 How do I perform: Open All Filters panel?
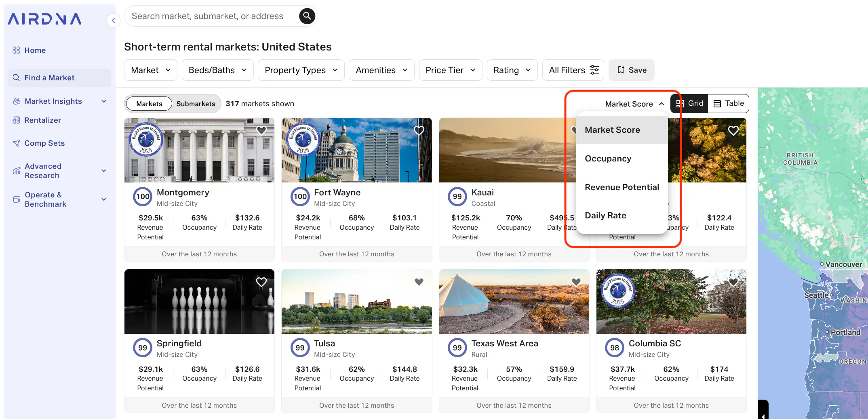pos(573,70)
